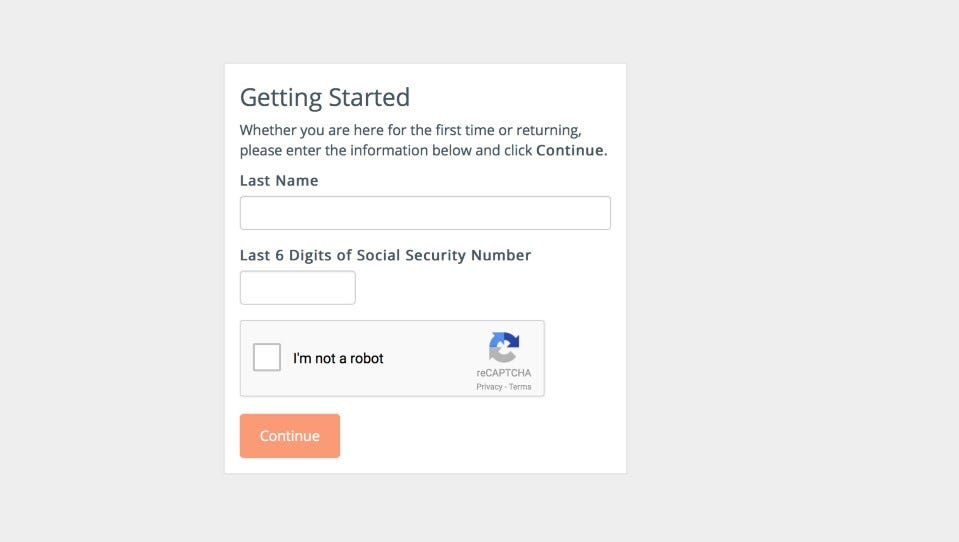The image size is (959, 542).
Task: Click the Last Name field label
Action: tap(279, 181)
